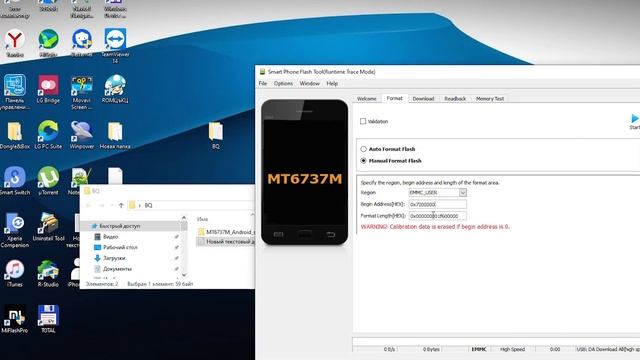Open the LG Bridge desktop shortcut
The image size is (640, 360).
[x=48, y=89]
